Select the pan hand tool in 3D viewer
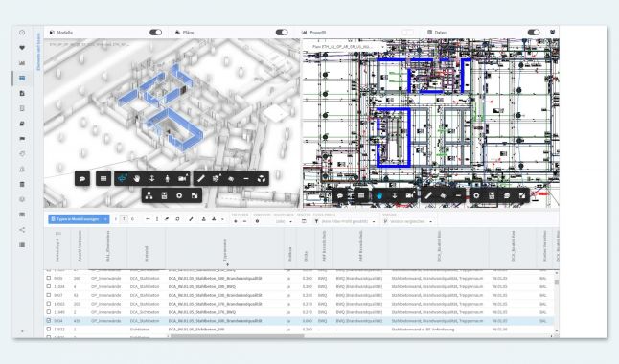This screenshot has height=364, width=619. pyautogui.click(x=137, y=179)
